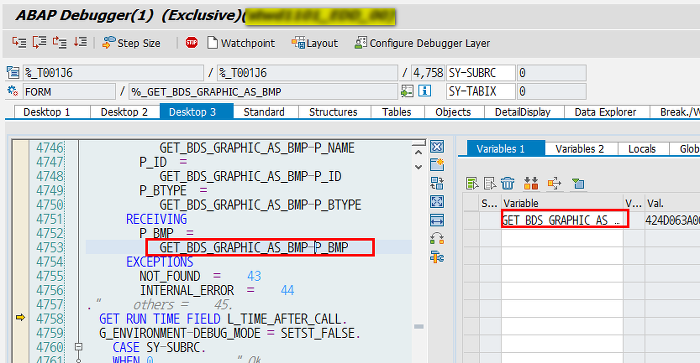The width and height of the screenshot is (700, 363).
Task: Click the display source icon after %_GET_BDS_GRAPHIC_AS_BMP field
Action: tap(407, 91)
